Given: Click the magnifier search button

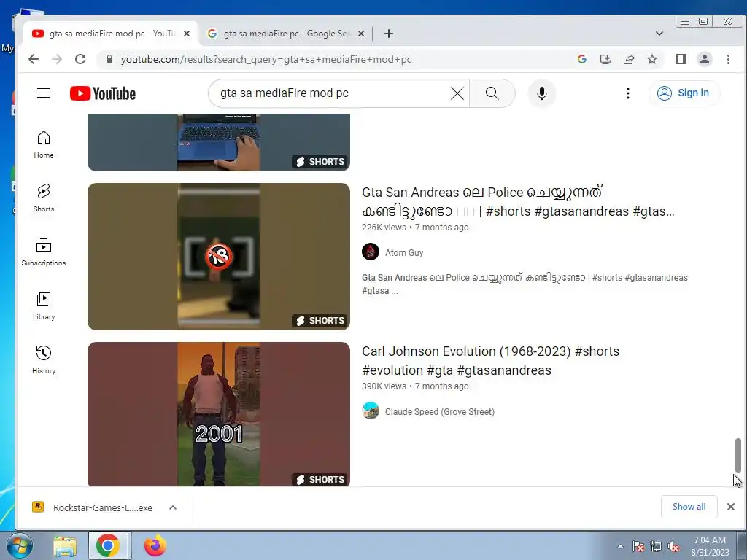Looking at the screenshot, I should [x=492, y=93].
